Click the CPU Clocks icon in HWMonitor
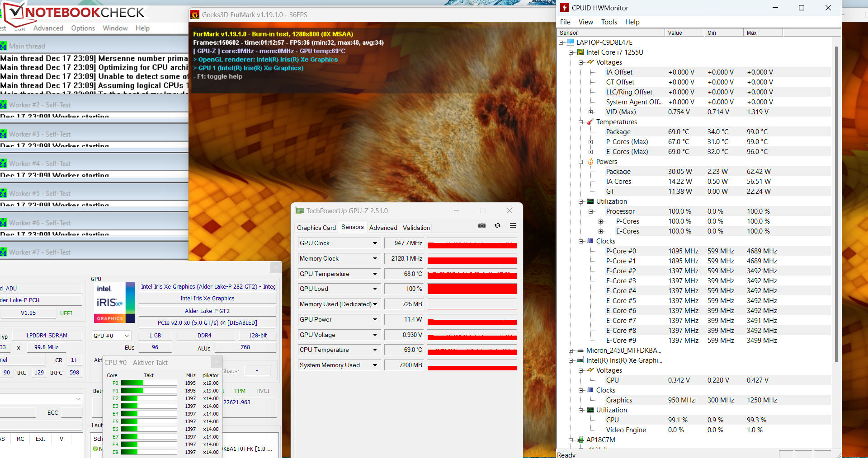The width and height of the screenshot is (868, 458). [590, 241]
